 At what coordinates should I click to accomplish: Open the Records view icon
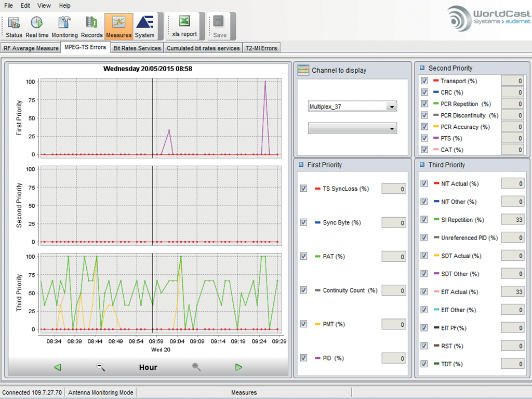click(x=92, y=23)
